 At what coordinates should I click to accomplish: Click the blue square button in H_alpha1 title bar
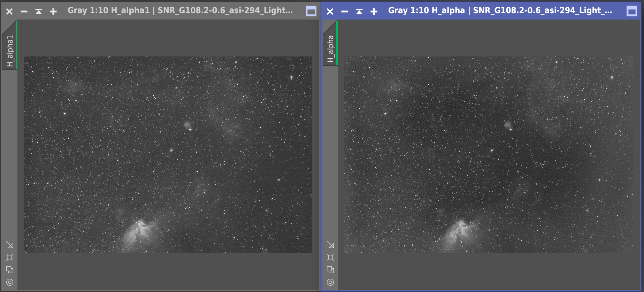click(311, 11)
